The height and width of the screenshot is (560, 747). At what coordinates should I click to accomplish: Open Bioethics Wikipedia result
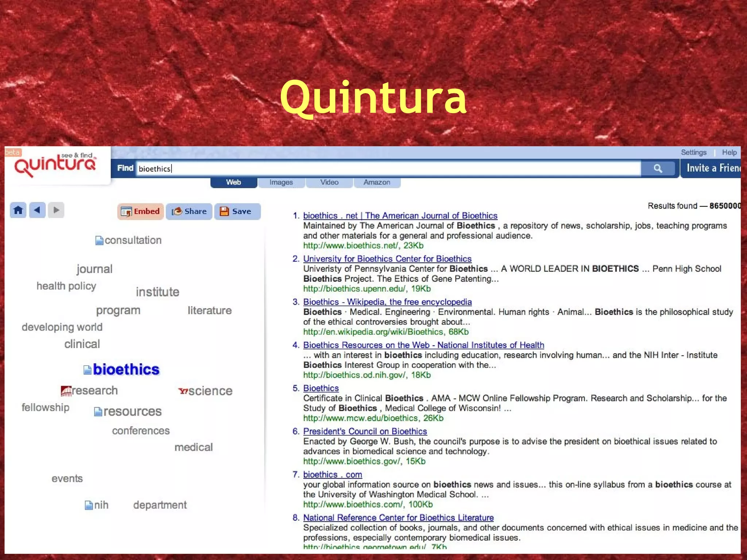(x=387, y=302)
